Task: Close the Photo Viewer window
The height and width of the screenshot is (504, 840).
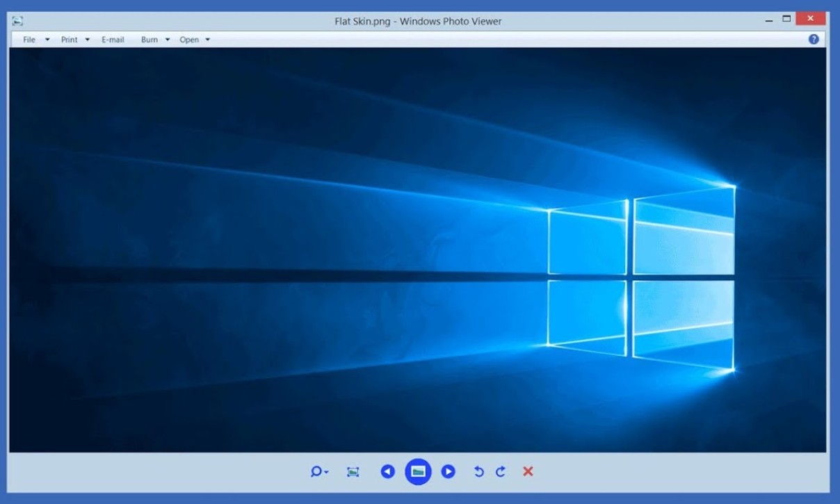Action: click(811, 19)
